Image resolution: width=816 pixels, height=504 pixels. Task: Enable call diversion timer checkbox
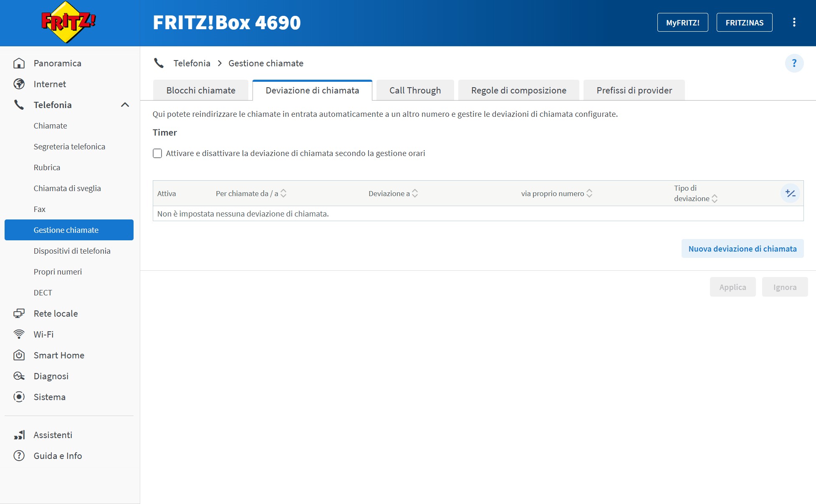[157, 154]
